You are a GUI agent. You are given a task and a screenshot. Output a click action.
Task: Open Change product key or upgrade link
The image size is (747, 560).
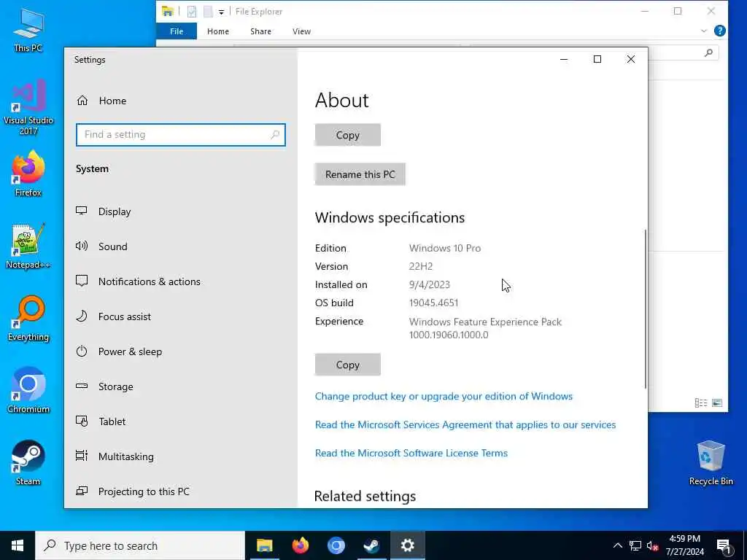pyautogui.click(x=444, y=396)
